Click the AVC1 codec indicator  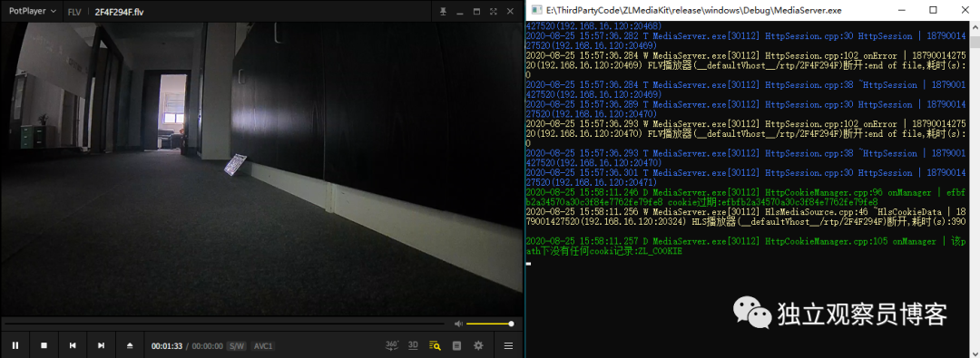click(x=263, y=346)
